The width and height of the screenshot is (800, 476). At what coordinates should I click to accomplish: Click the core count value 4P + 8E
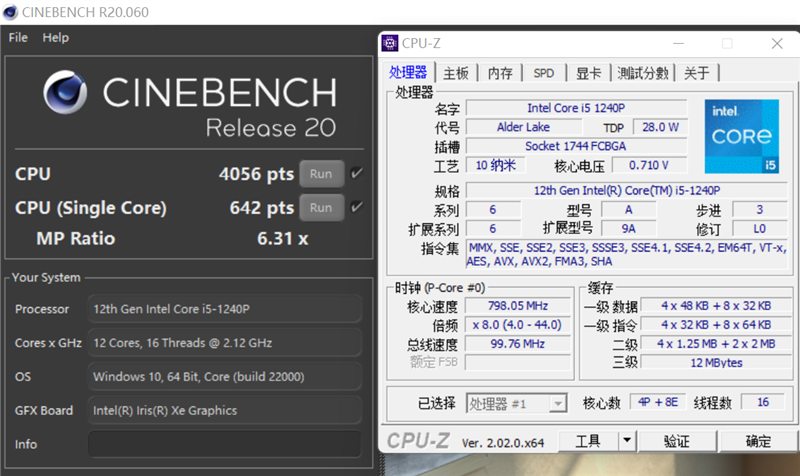click(658, 402)
